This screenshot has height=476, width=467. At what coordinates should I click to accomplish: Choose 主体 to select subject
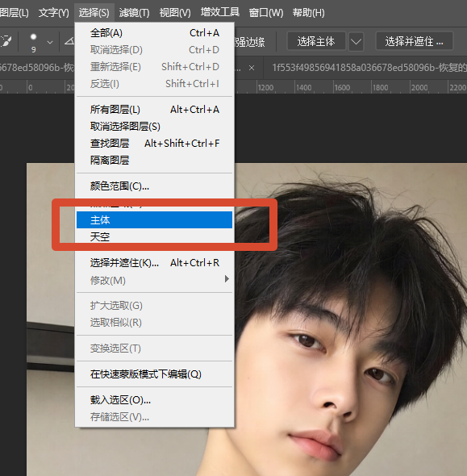pyautogui.click(x=154, y=219)
